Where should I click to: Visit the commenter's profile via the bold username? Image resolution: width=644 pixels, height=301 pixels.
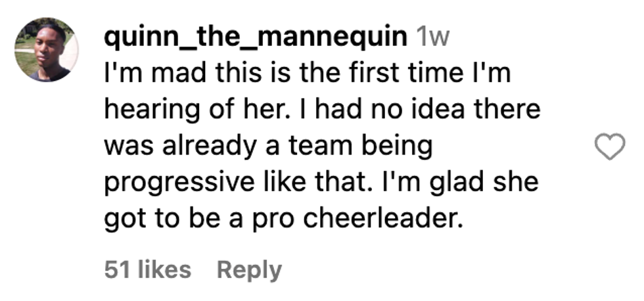point(256,38)
